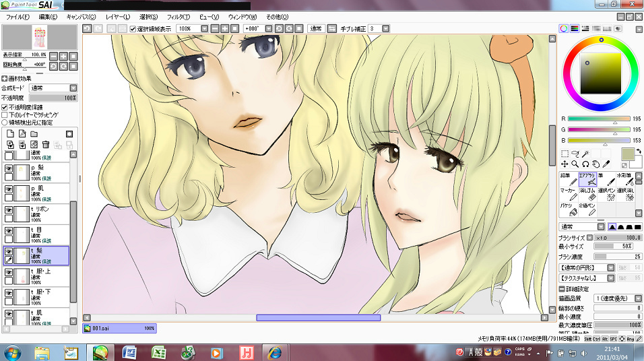Adjust the ブラシ濃度 brush density slider
The width and height of the screenshot is (644, 361).
tap(618, 257)
